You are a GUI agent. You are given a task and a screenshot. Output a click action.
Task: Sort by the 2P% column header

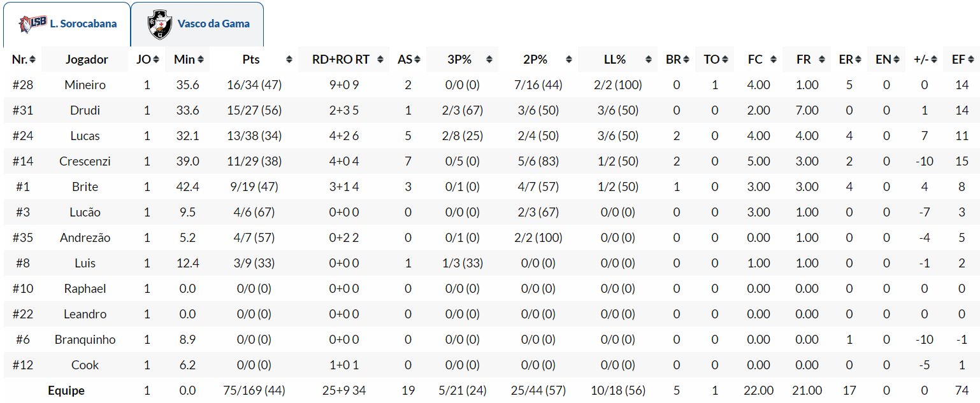(x=535, y=59)
